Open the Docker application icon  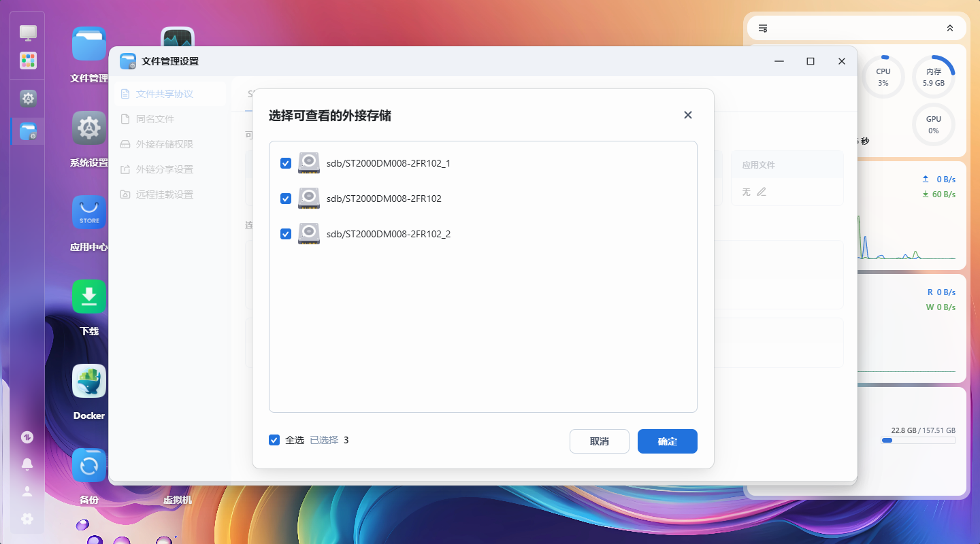pos(88,381)
